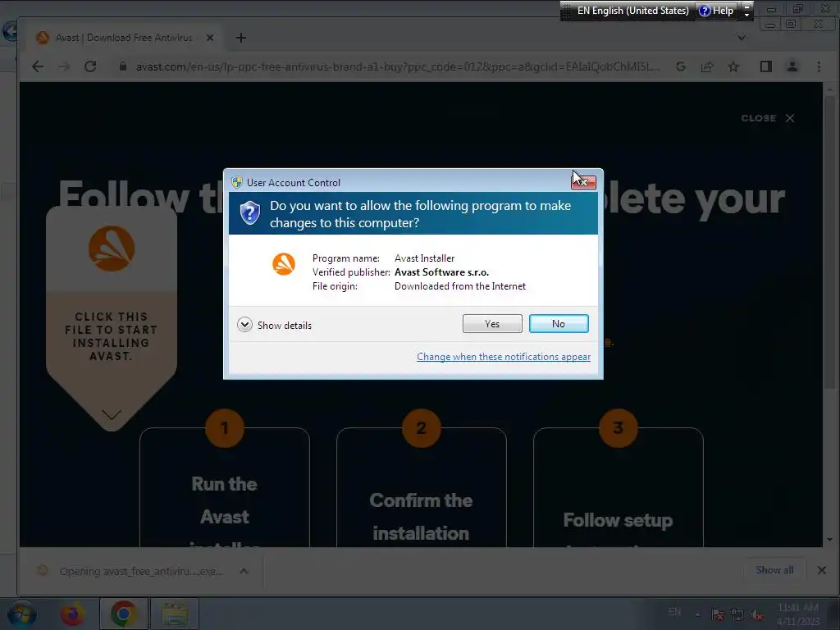Viewport: 840px width, 630px height.
Task: Click No in User Account Control dialog
Action: pos(558,323)
